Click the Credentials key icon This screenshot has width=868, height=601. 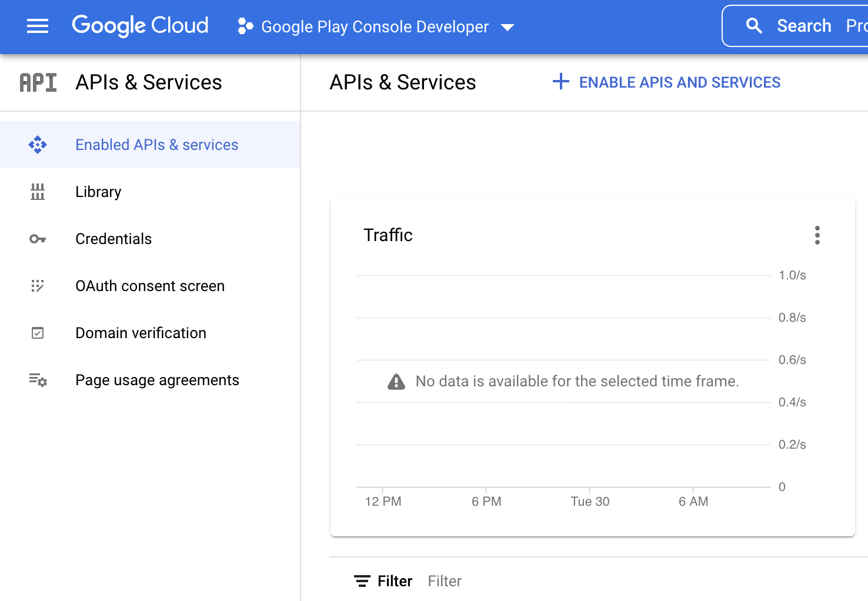point(38,239)
